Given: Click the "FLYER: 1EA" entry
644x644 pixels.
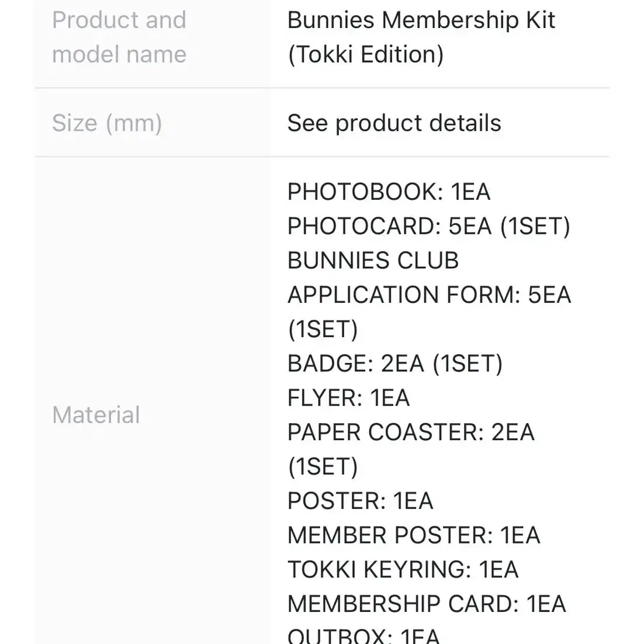Looking at the screenshot, I should (348, 398).
